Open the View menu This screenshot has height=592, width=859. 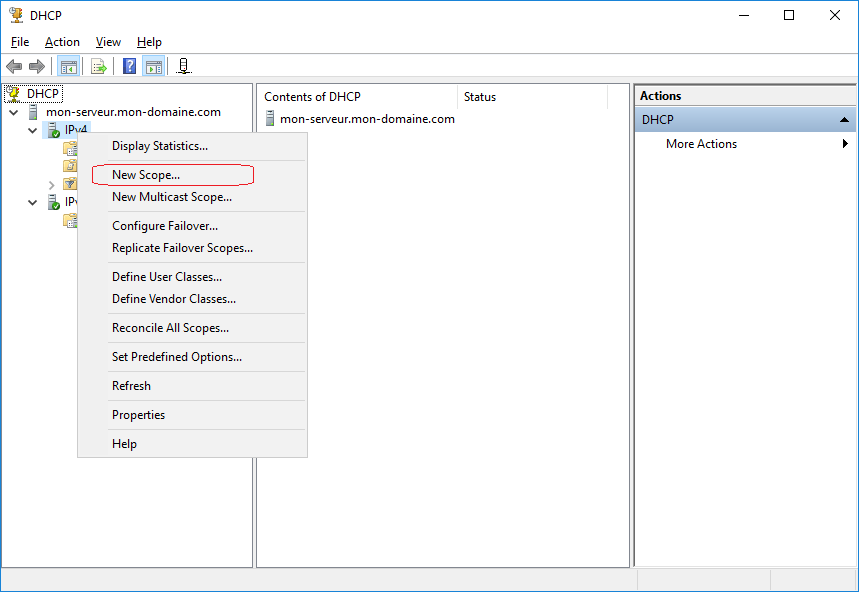[x=108, y=42]
